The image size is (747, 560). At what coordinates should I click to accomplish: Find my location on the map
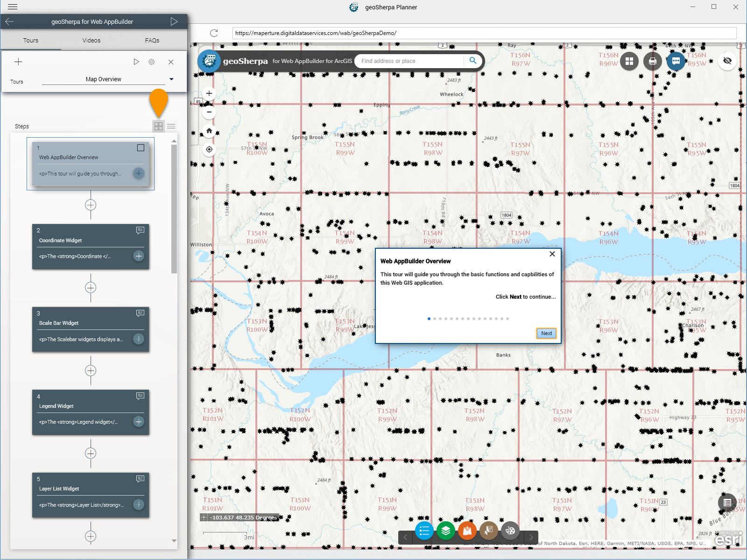pyautogui.click(x=209, y=149)
